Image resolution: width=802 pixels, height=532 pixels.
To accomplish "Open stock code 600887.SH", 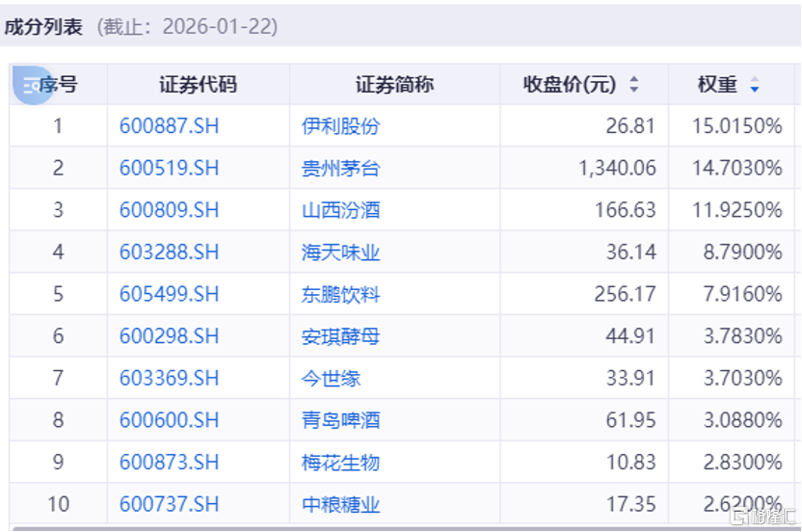I will pos(170,126).
